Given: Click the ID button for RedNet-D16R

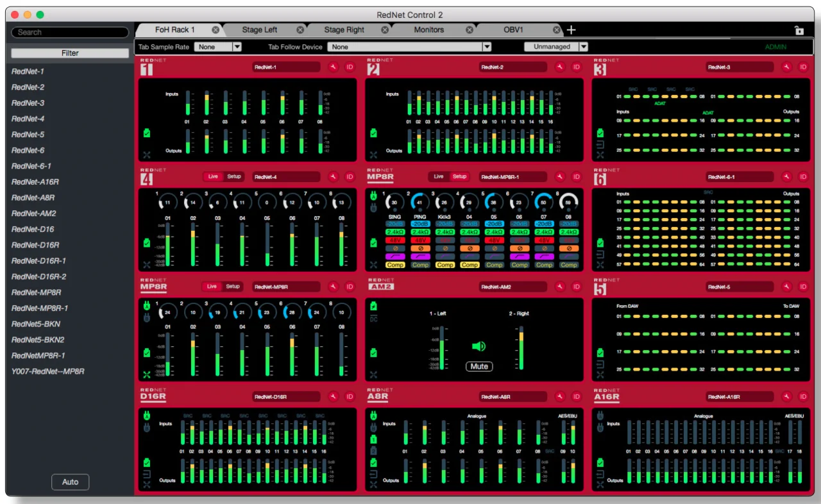Looking at the screenshot, I should (x=350, y=397).
